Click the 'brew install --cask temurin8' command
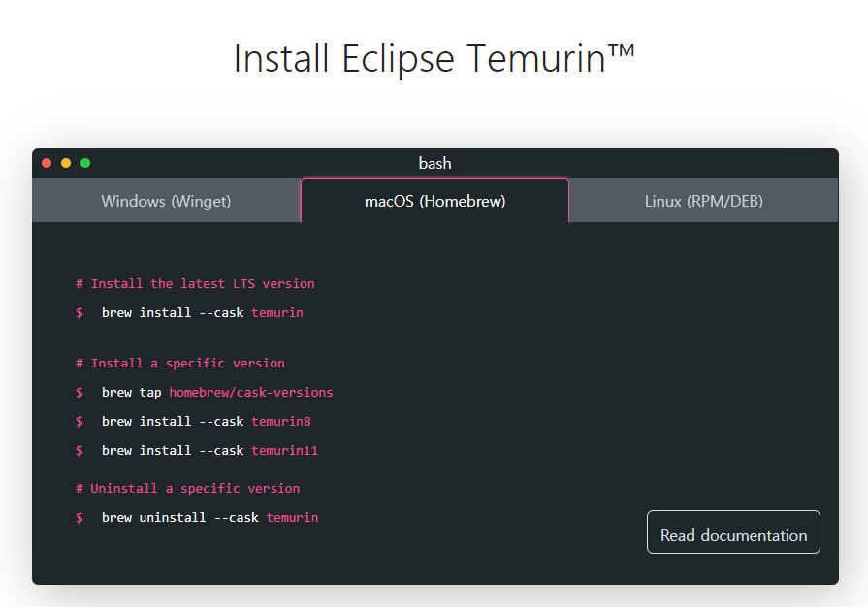The image size is (868, 607). (206, 421)
